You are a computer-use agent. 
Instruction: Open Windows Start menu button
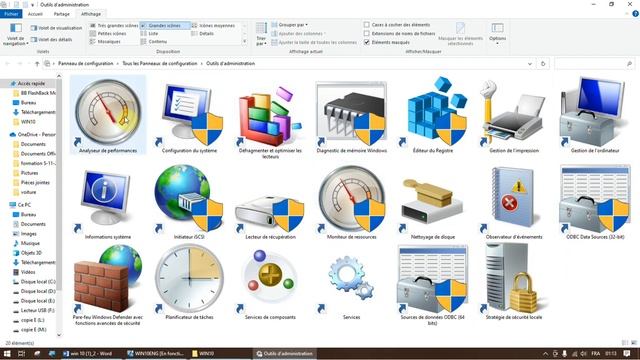pyautogui.click(x=7, y=353)
